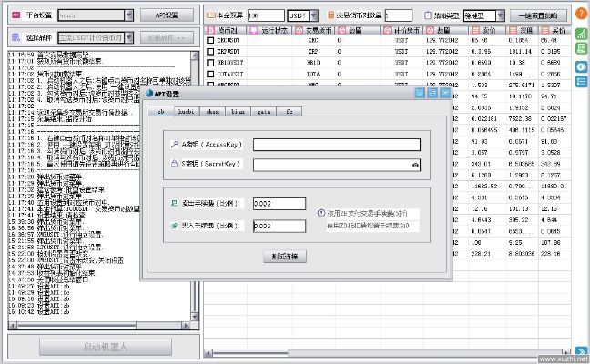Viewport: 590px width, 364px height.
Task: Click the log panel's horizontal scrollbar thumb
Action: pos(76,325)
